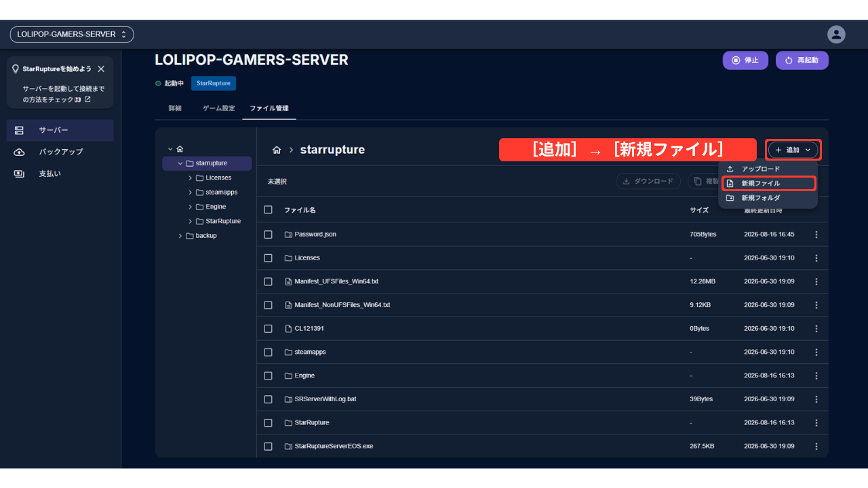Image resolution: width=868 pixels, height=488 pixels.
Task: Open more options for Manifest_NonUFSFiles_Win64.txt
Action: pos(816,305)
